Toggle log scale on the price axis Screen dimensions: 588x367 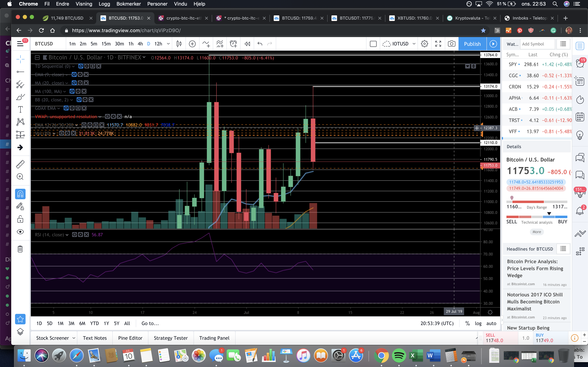click(478, 323)
